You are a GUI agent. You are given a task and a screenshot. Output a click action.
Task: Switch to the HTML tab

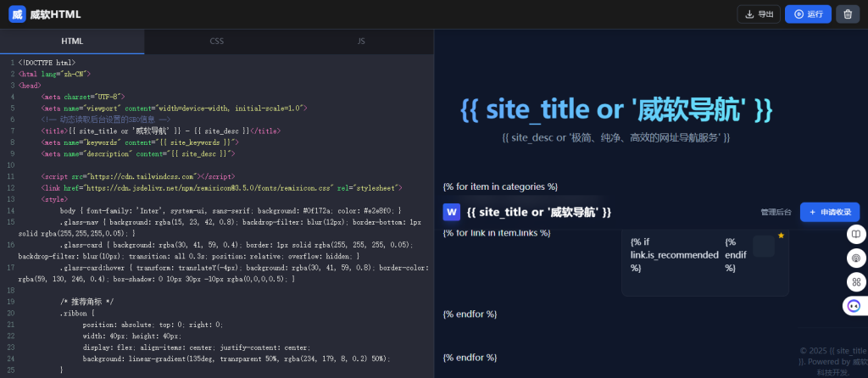point(72,42)
